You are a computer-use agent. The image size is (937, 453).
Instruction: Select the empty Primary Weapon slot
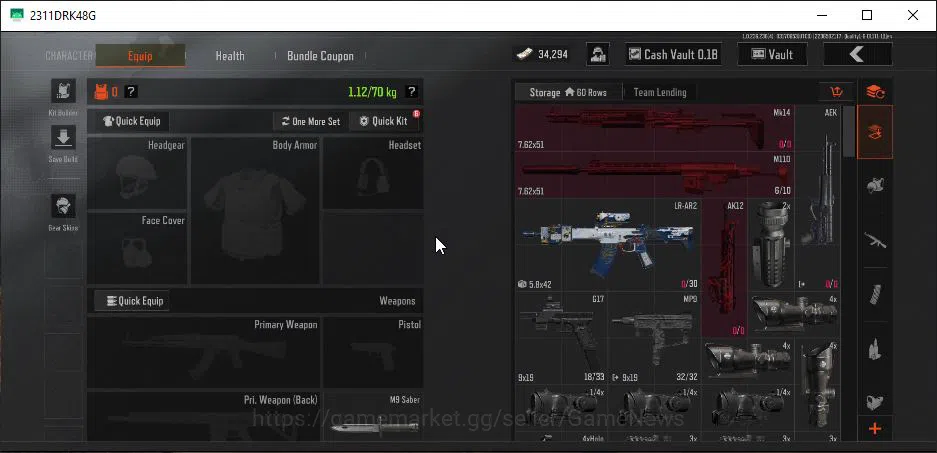point(203,353)
